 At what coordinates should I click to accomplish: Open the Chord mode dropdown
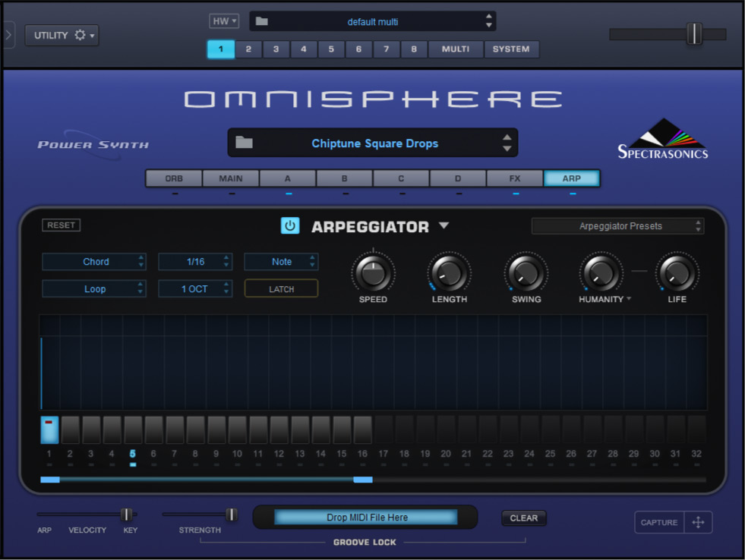pos(94,262)
